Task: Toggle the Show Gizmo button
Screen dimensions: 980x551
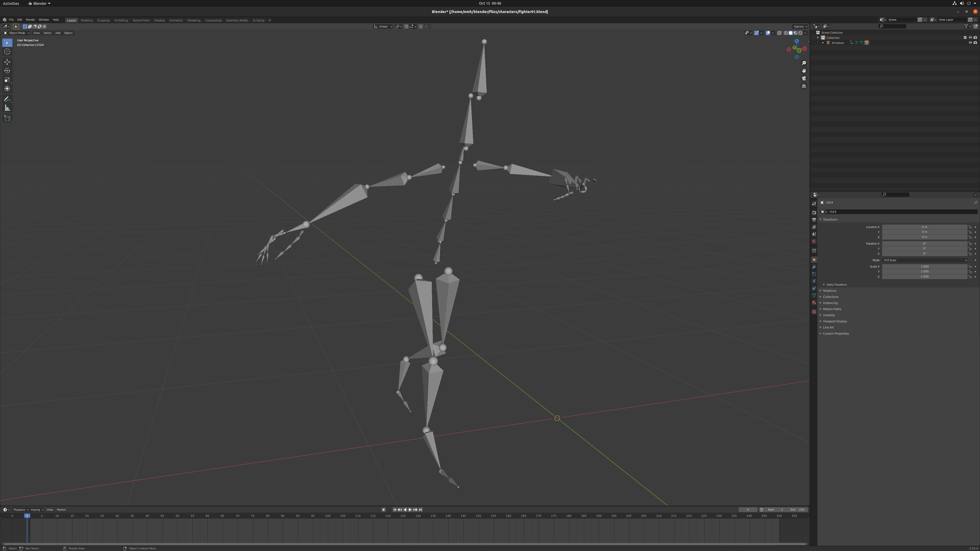Action: [x=756, y=33]
